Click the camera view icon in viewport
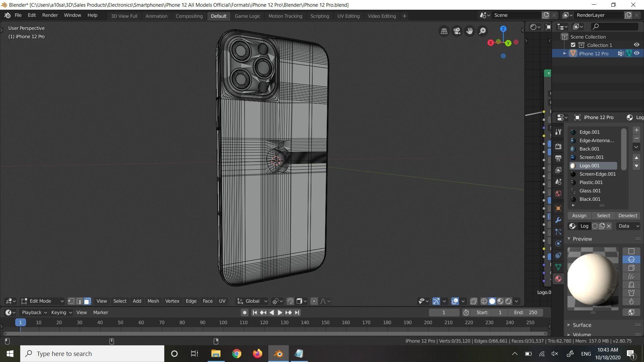The height and width of the screenshot is (362, 644). [457, 31]
